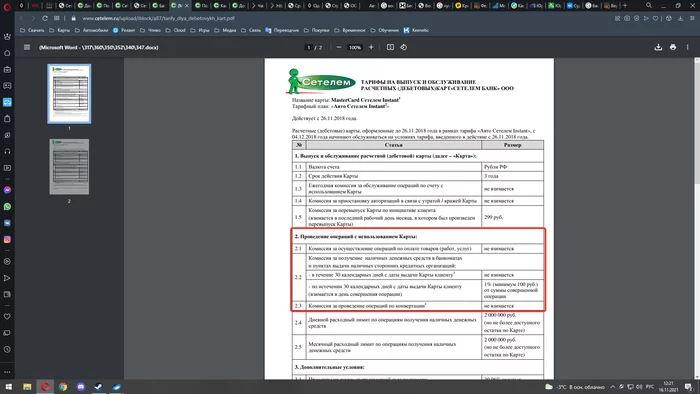Screen dimensions: 700x394
Task: Search open tabs with magnifier icon
Action: [649, 5]
